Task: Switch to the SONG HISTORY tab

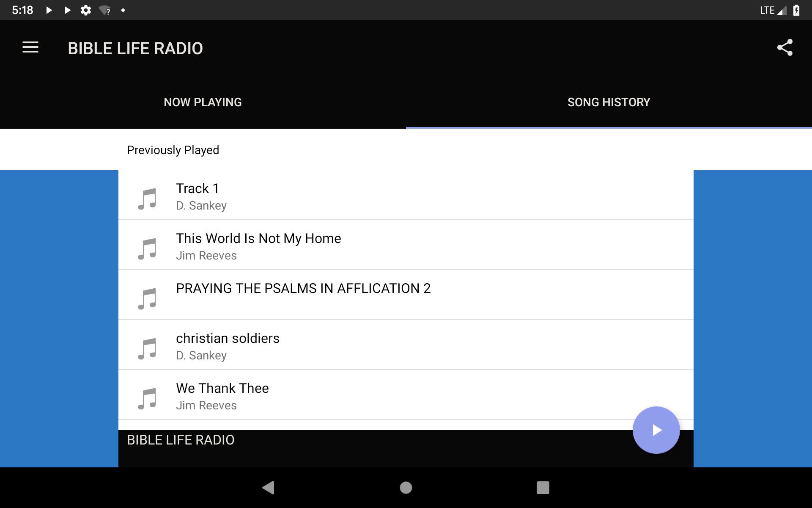Action: 609,102
